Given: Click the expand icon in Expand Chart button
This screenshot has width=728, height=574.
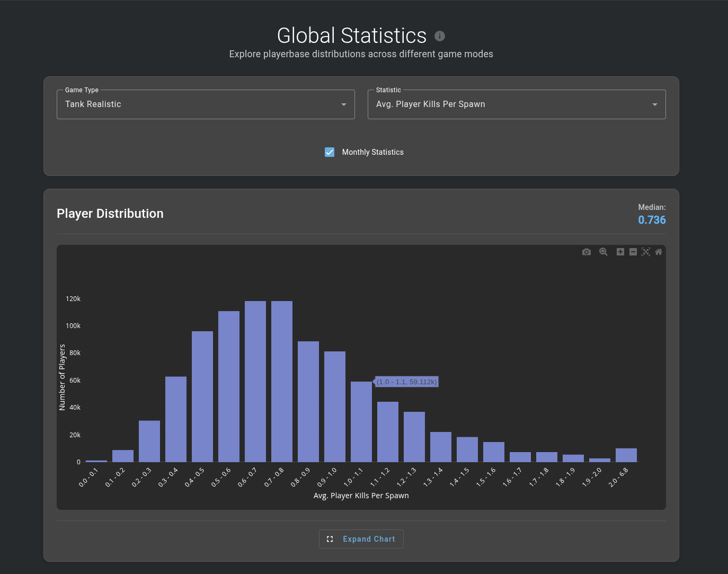Looking at the screenshot, I should click(x=330, y=539).
